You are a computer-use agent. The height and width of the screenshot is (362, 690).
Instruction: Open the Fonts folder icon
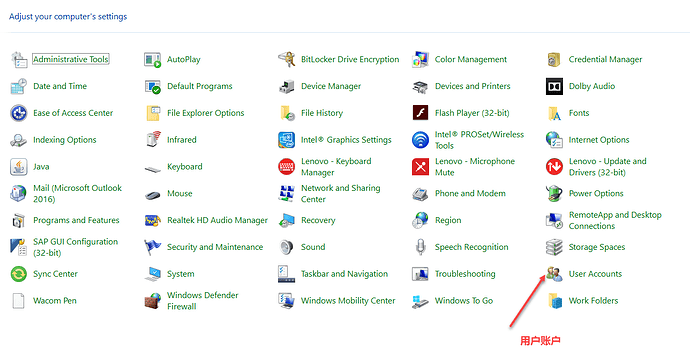554,113
